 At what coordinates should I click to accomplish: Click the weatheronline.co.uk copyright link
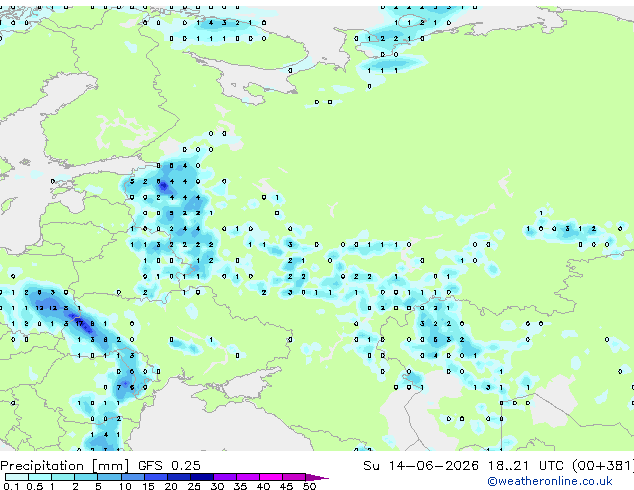(x=550, y=481)
